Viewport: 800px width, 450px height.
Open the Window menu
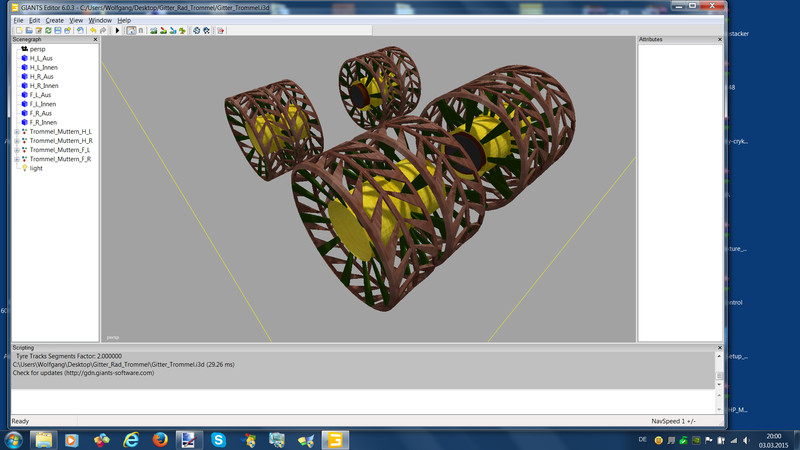[x=100, y=20]
